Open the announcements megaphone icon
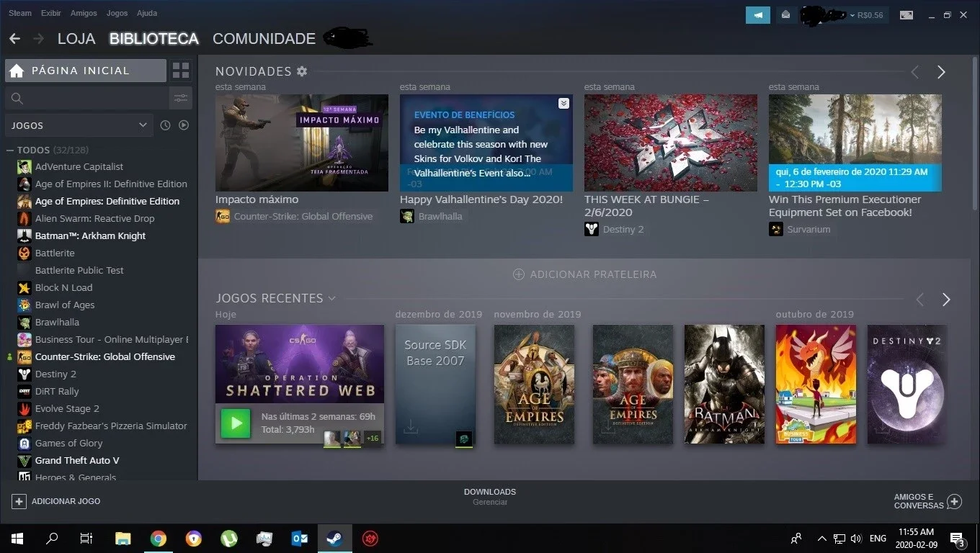 tap(758, 15)
